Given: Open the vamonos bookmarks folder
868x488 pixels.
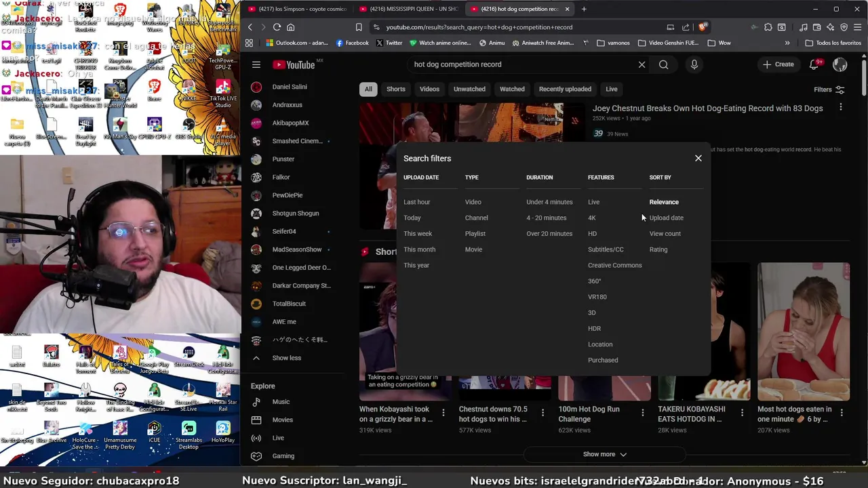Looking at the screenshot, I should click(613, 43).
